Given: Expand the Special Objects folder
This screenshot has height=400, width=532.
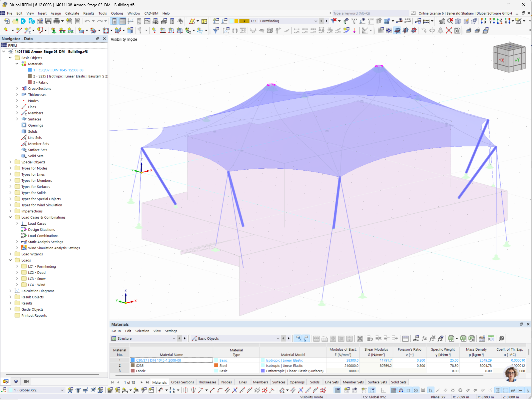Looking at the screenshot, I should (x=10, y=162).
